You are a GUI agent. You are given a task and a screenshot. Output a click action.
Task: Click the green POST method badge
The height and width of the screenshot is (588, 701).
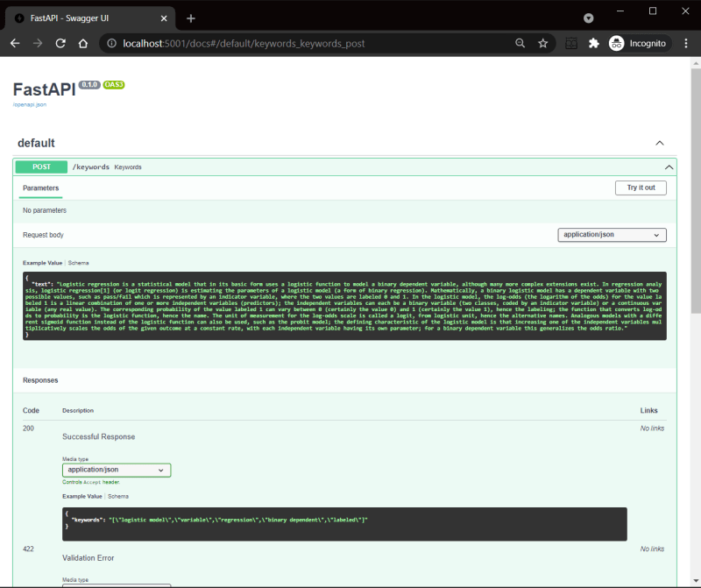click(41, 166)
